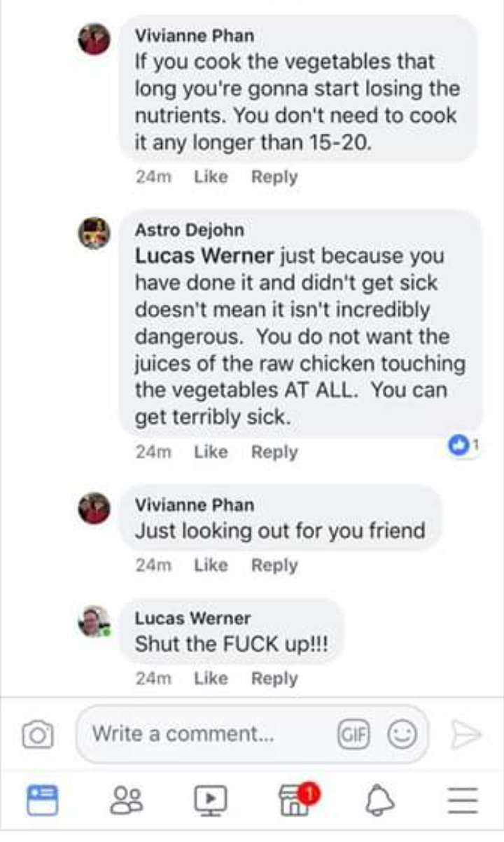Like Vivianne Phan's 'Just looking out' comment

coord(211,565)
